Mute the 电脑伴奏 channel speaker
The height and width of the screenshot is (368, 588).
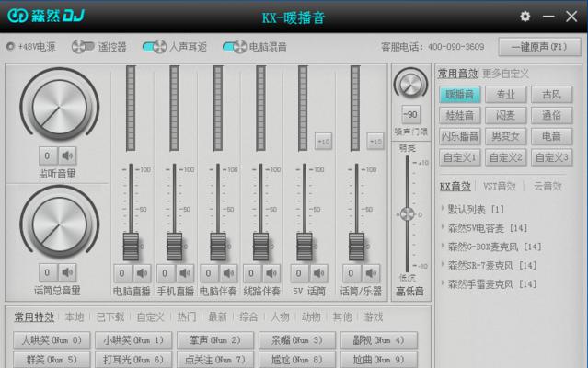pos(228,273)
